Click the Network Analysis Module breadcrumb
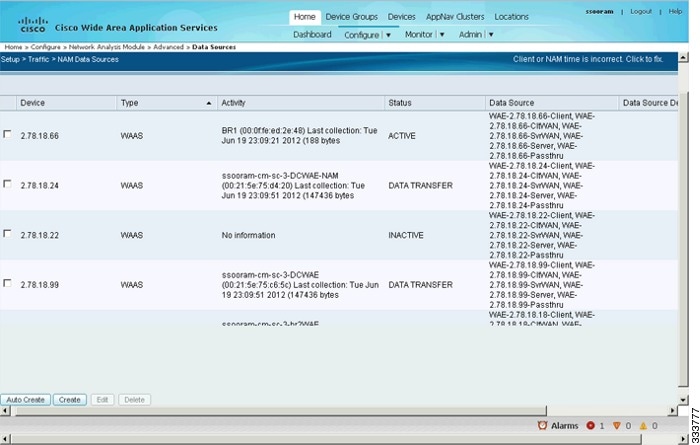The width and height of the screenshot is (700, 445). pos(107,47)
